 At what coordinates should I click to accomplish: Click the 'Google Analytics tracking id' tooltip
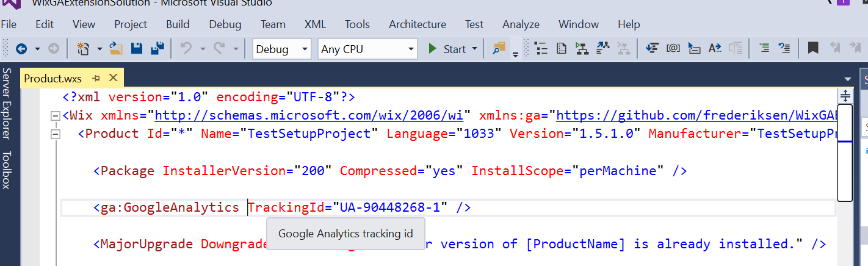coord(345,234)
